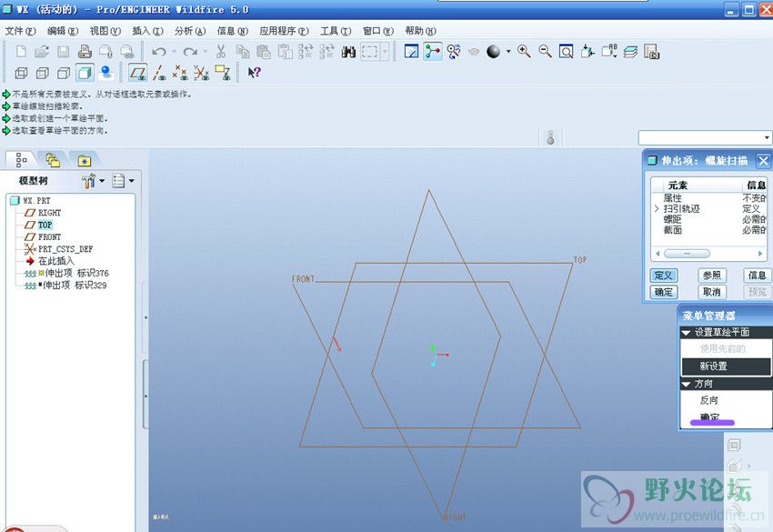Toggle No Hidden display mode

(x=64, y=74)
